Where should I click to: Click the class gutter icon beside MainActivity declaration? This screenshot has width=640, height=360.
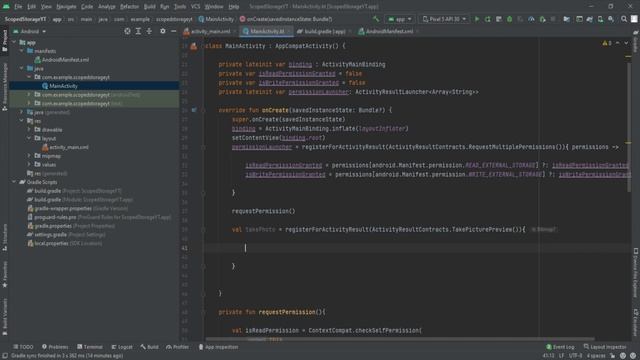pyautogui.click(x=193, y=46)
